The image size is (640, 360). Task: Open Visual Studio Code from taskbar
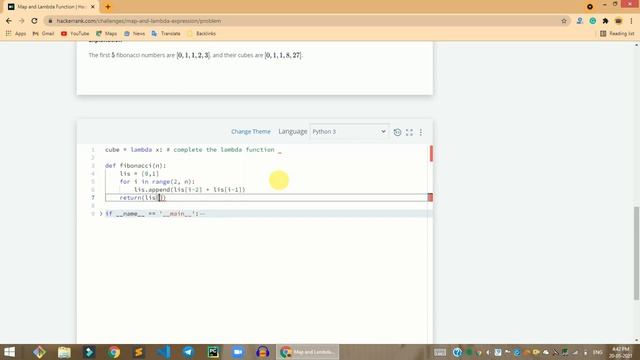[164, 352]
